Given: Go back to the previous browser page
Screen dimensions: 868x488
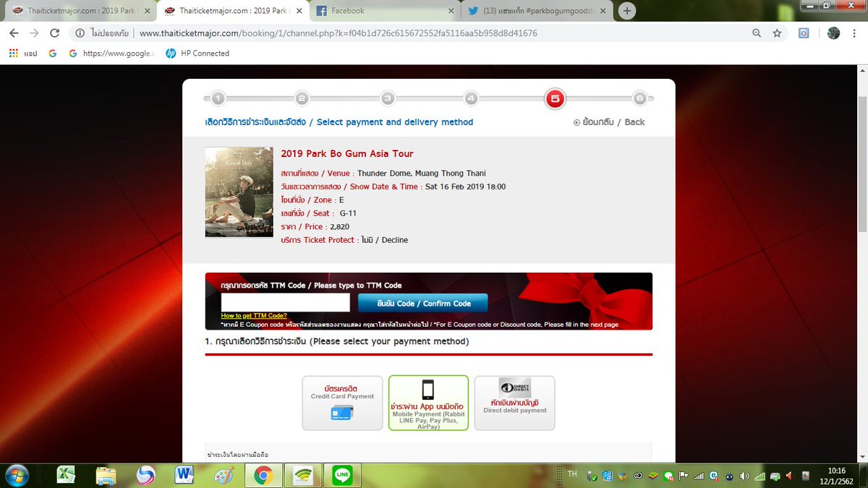Looking at the screenshot, I should click(x=14, y=33).
